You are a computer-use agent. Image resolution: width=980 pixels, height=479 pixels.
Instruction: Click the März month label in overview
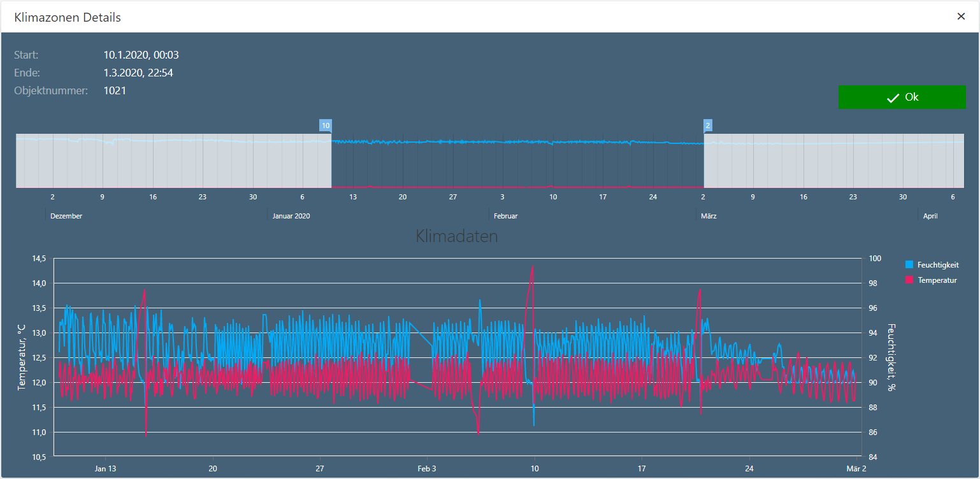(709, 216)
